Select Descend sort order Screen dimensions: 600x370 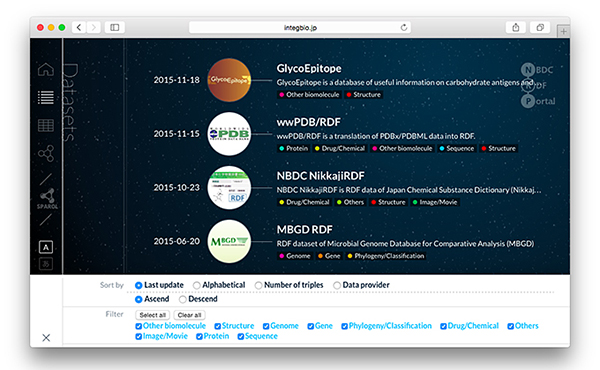[x=183, y=299]
